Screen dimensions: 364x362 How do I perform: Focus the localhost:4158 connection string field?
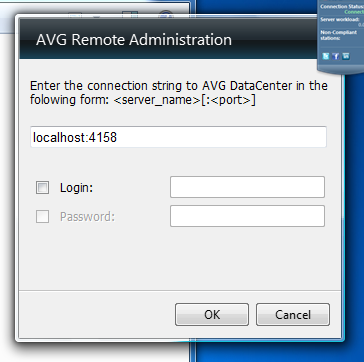click(178, 137)
